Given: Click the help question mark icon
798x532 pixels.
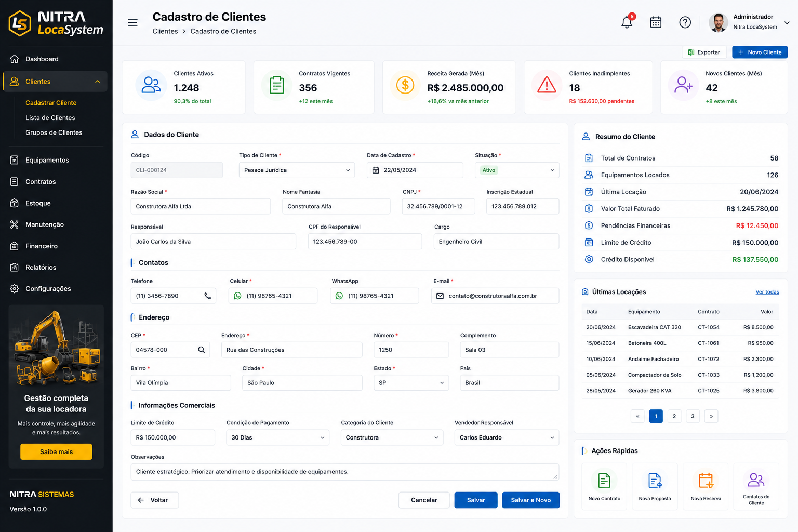Looking at the screenshot, I should (685, 22).
